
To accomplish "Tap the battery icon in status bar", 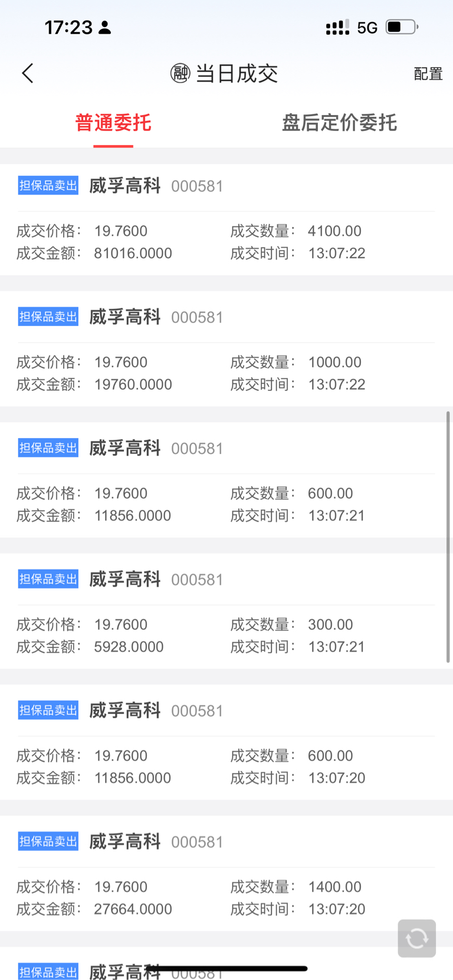I will [402, 27].
